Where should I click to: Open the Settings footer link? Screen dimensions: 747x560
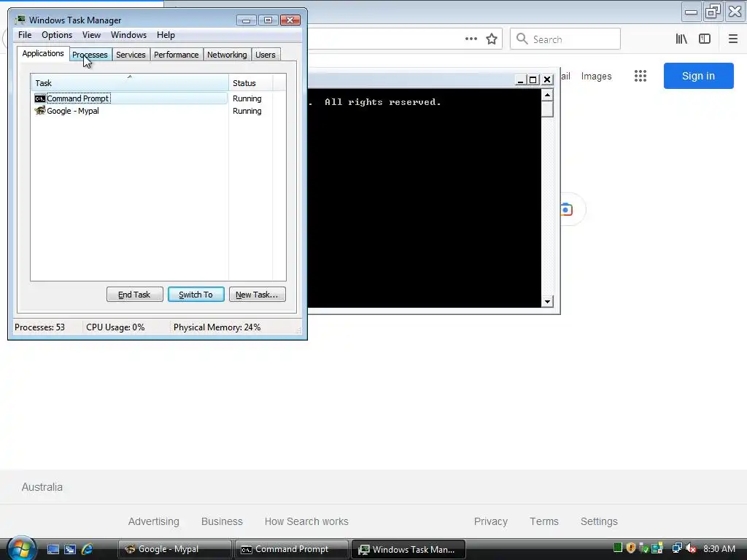pos(599,521)
